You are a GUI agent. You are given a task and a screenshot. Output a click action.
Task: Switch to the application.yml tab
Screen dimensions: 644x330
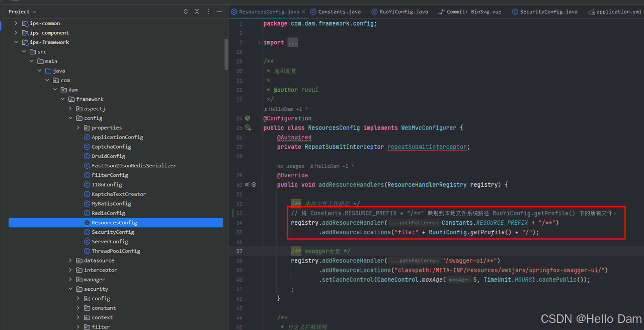(615, 12)
